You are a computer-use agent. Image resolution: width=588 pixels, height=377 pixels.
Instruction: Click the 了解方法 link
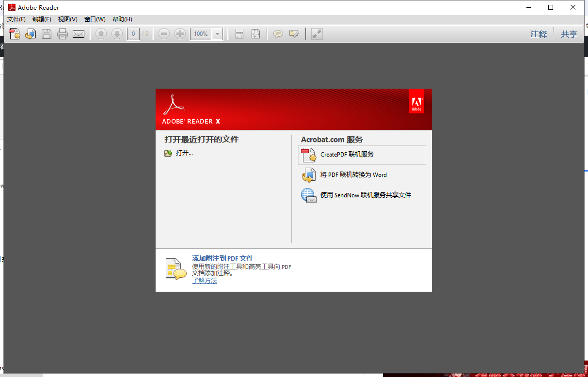[204, 281]
